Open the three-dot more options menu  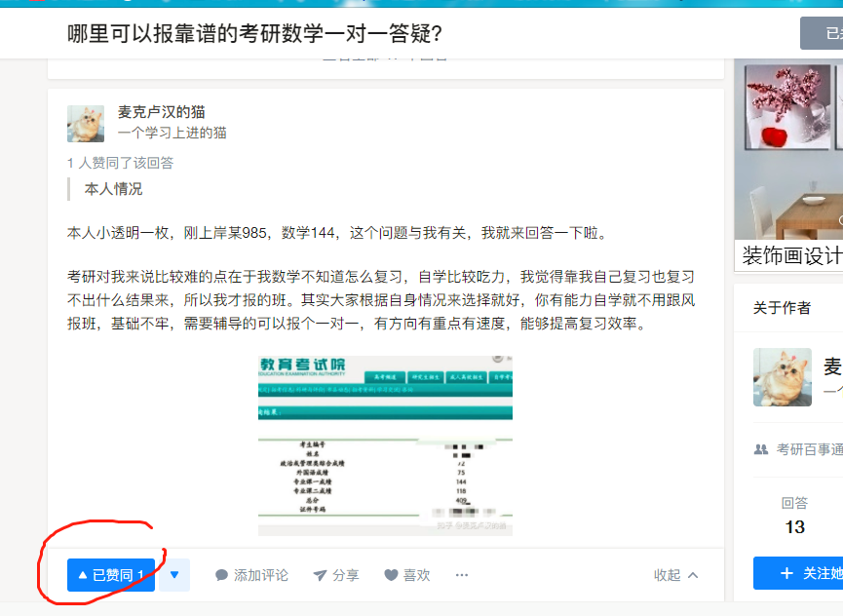(462, 575)
